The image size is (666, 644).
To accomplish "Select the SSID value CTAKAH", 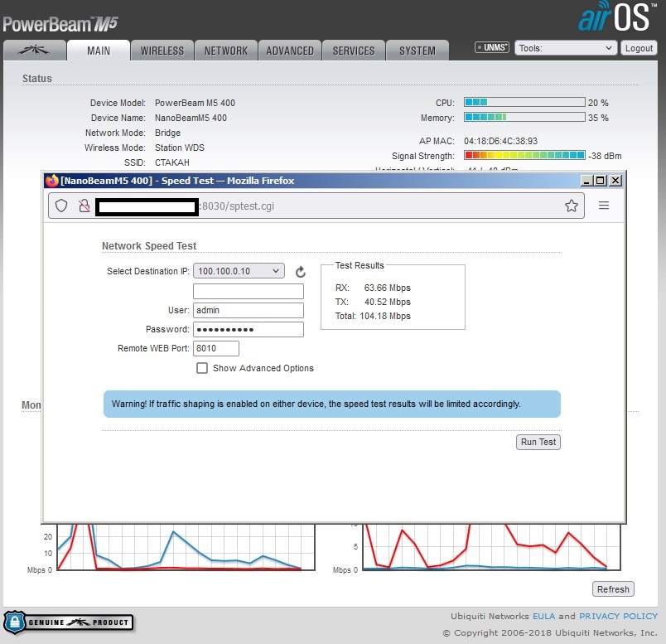I will [x=172, y=162].
